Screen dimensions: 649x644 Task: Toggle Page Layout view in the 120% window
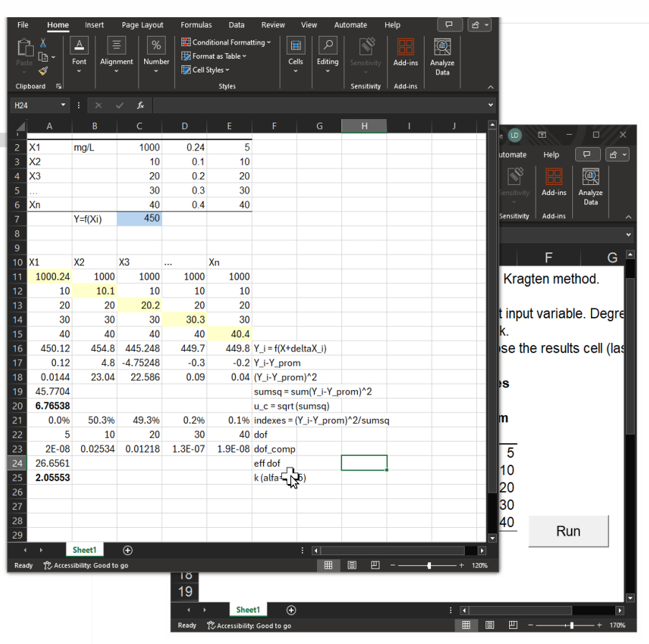(351, 565)
